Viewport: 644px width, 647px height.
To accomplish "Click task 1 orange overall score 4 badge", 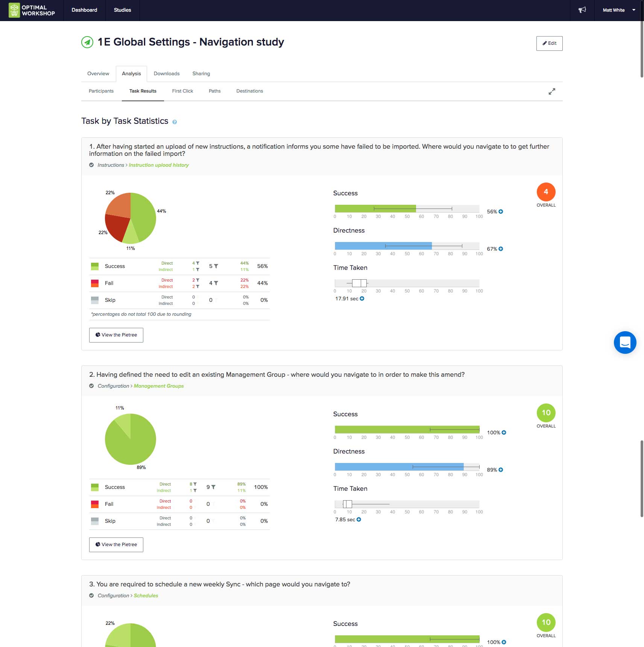I will tap(546, 192).
